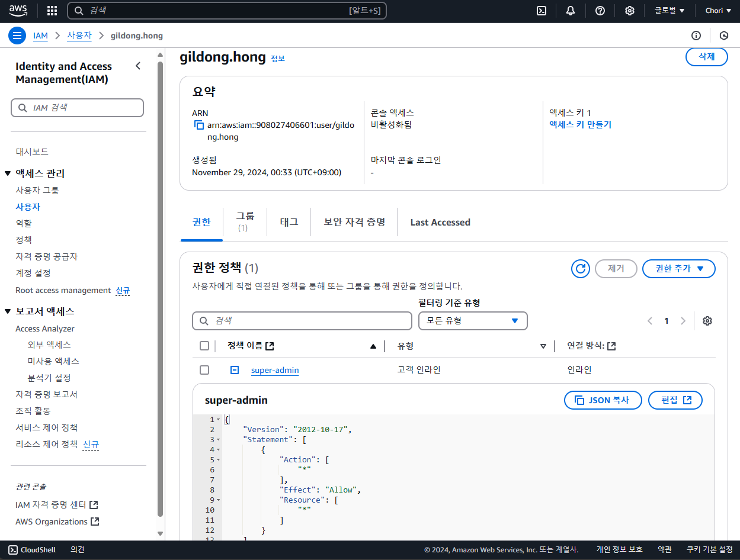
Task: Click the 의견 feedback link in footer
Action: coord(78,550)
